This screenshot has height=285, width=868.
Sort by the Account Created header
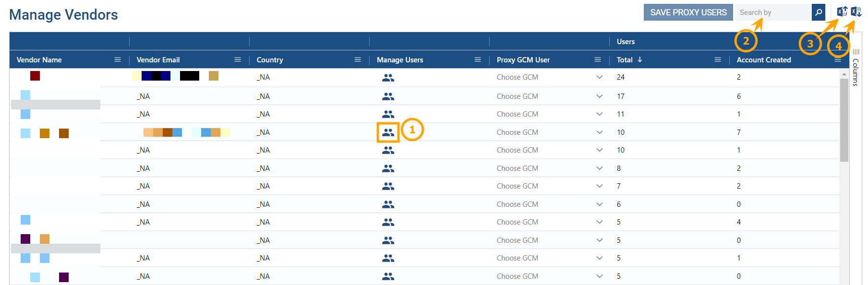click(x=763, y=60)
